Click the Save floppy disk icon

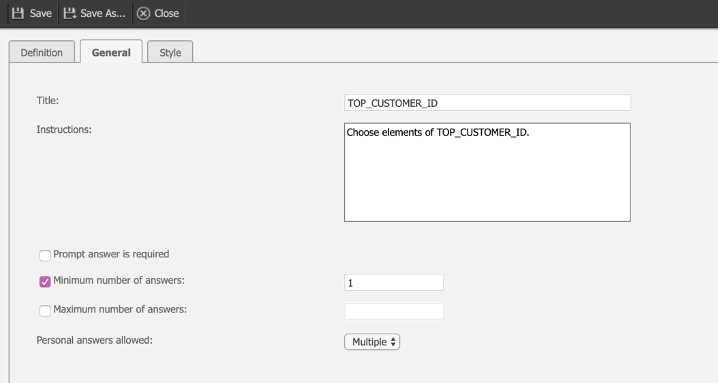18,13
